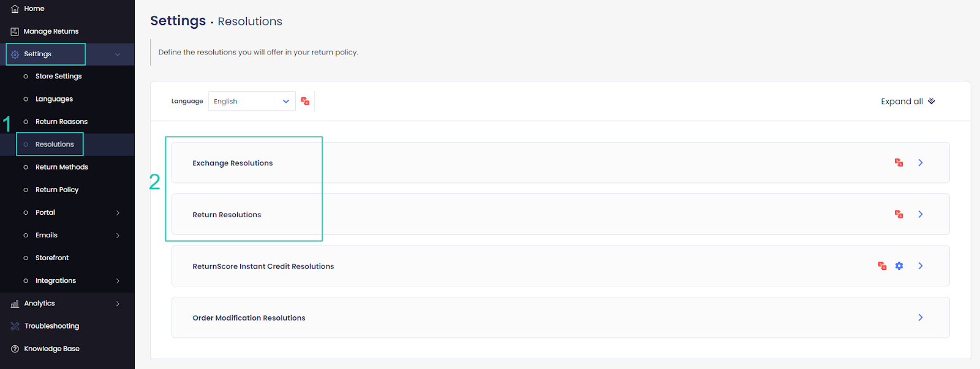
Task: Expand Order Modification Resolutions chevron
Action: (x=921, y=318)
